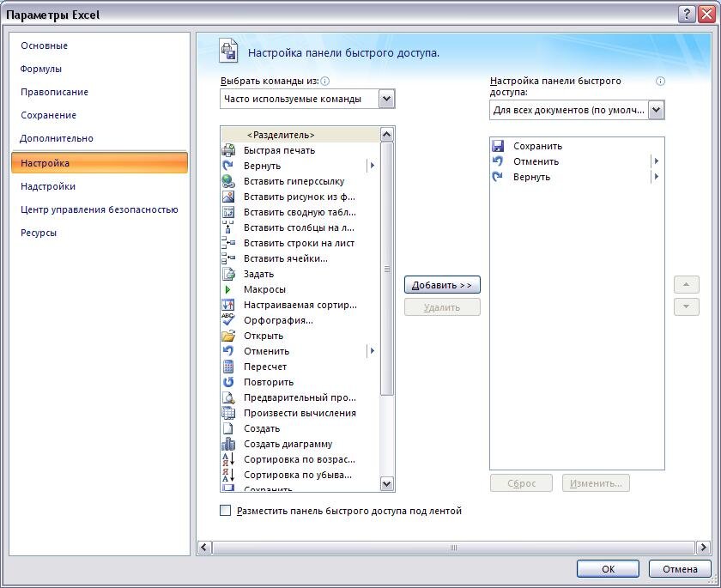Click the Сортировка по убыванию icon
Viewport: 721px width, 588px height.
pyautogui.click(x=228, y=475)
